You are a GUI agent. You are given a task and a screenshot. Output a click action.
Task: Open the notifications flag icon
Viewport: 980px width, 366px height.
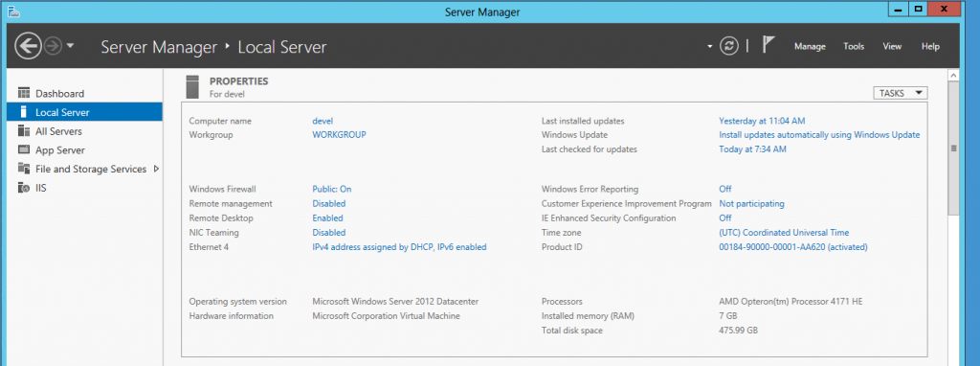tap(768, 45)
